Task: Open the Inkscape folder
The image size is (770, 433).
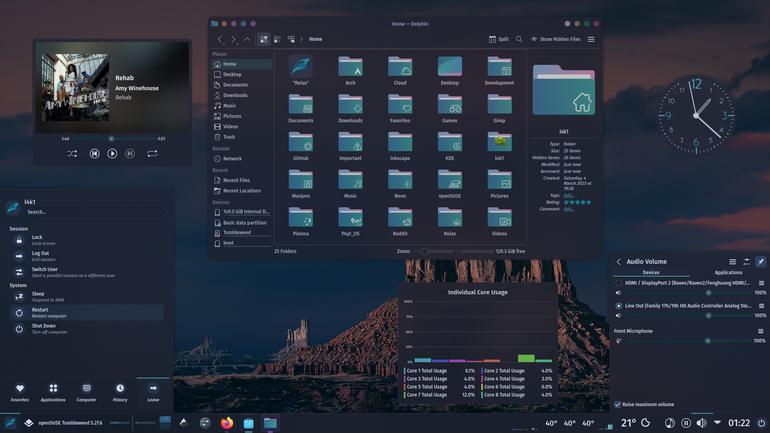Action: [x=400, y=146]
